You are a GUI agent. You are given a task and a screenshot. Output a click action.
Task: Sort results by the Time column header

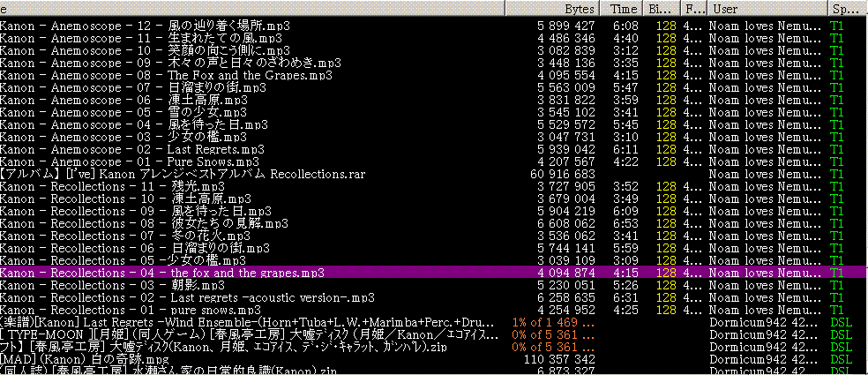click(622, 9)
